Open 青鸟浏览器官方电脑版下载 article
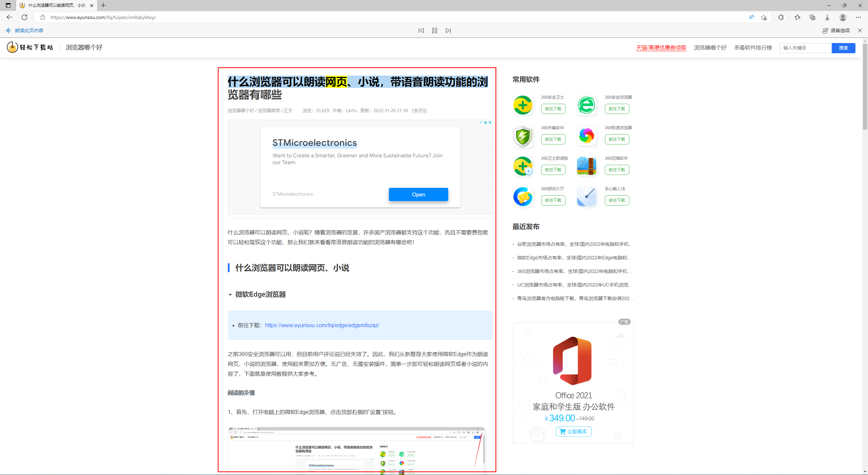868x475 pixels. coord(575,298)
